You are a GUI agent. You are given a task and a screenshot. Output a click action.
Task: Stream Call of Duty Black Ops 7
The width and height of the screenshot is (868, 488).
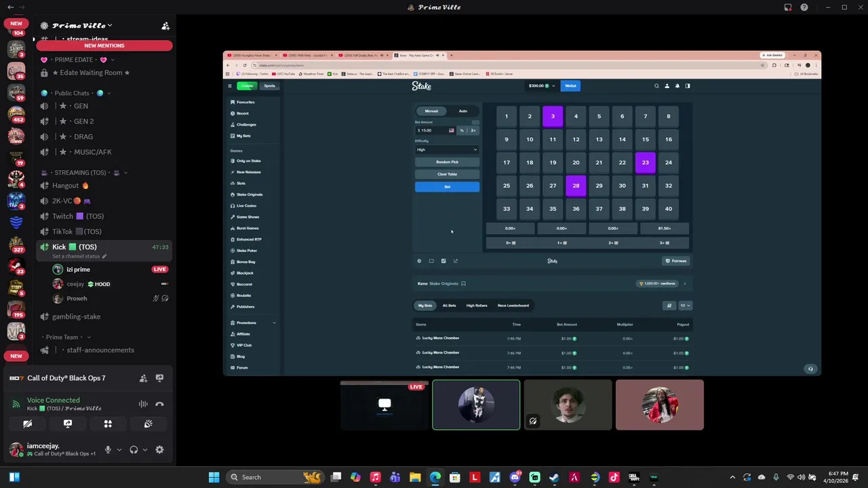coord(159,378)
